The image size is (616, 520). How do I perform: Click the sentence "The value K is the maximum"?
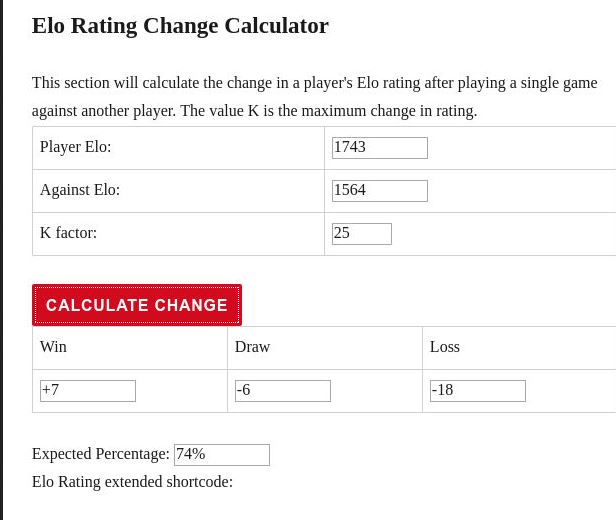(328, 111)
